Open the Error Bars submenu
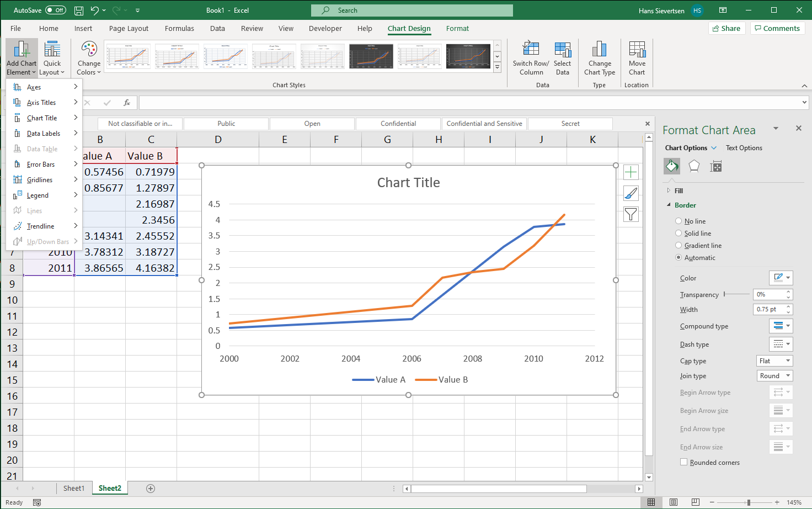 tap(44, 164)
